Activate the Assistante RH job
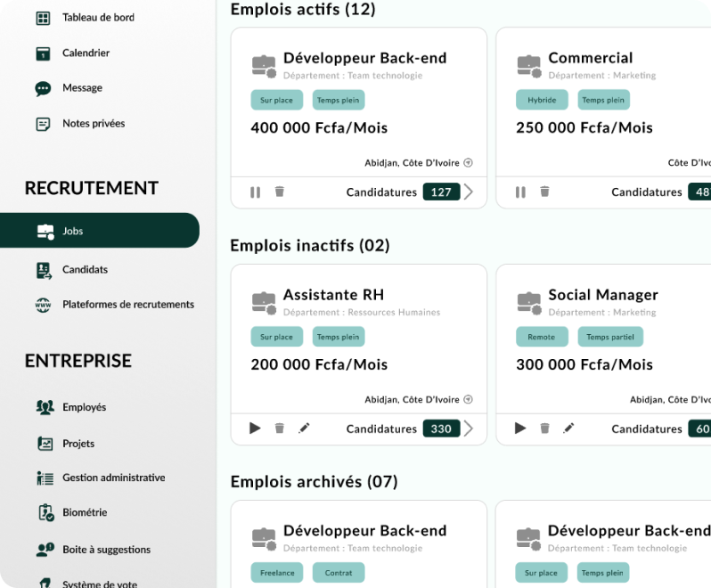 click(255, 428)
